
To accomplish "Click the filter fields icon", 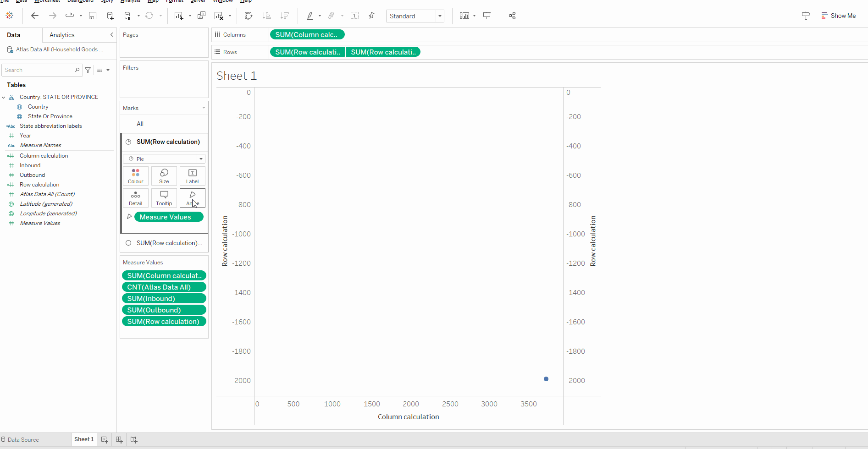I will click(88, 70).
